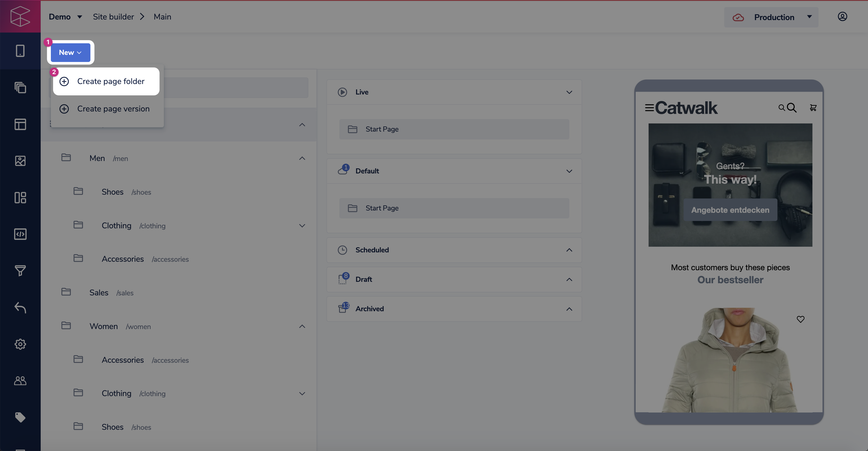
Task: Select the Sales folder in tree
Action: (x=99, y=293)
